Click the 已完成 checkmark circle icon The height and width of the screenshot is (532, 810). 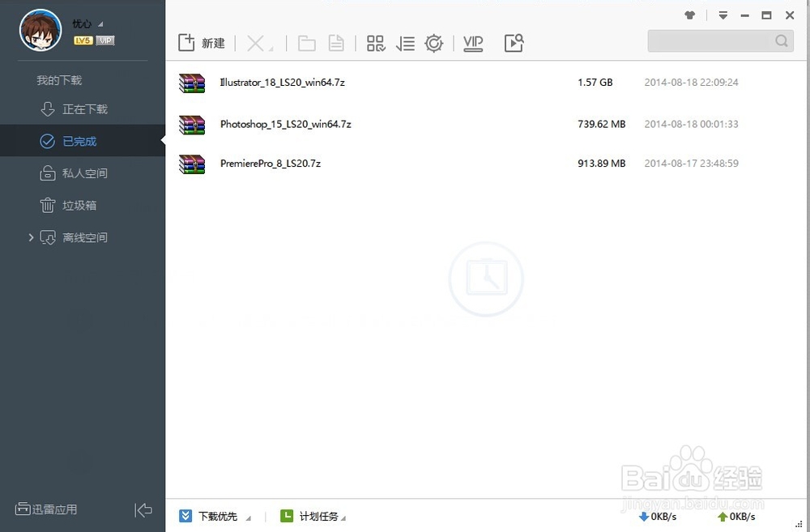[x=48, y=141]
